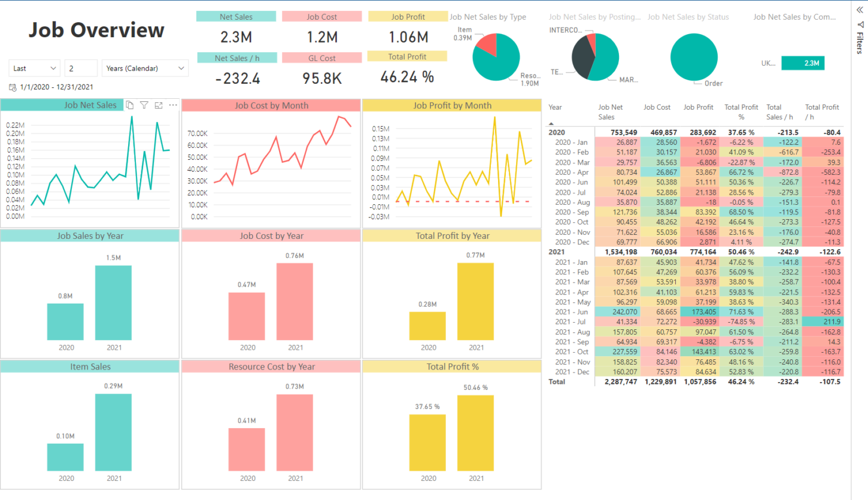Sort table by Job Net Sales column
The image size is (868, 500).
pyautogui.click(x=611, y=112)
